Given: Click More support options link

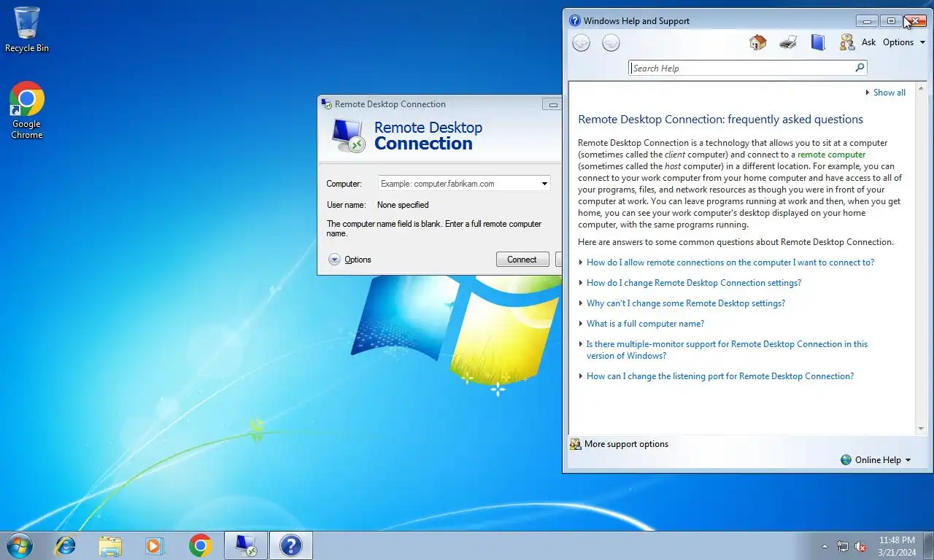Looking at the screenshot, I should (x=626, y=444).
